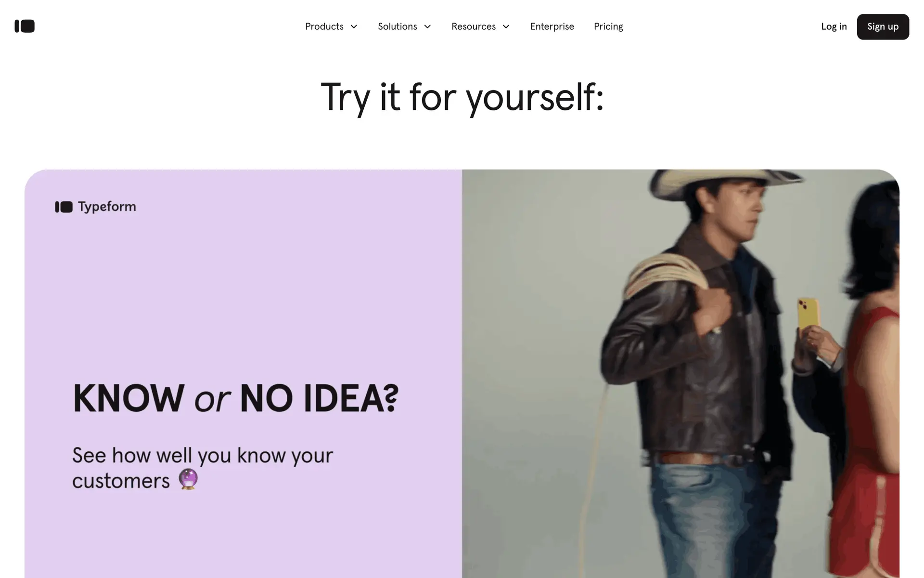Open the Products menu
The height and width of the screenshot is (578, 924).
pos(331,26)
